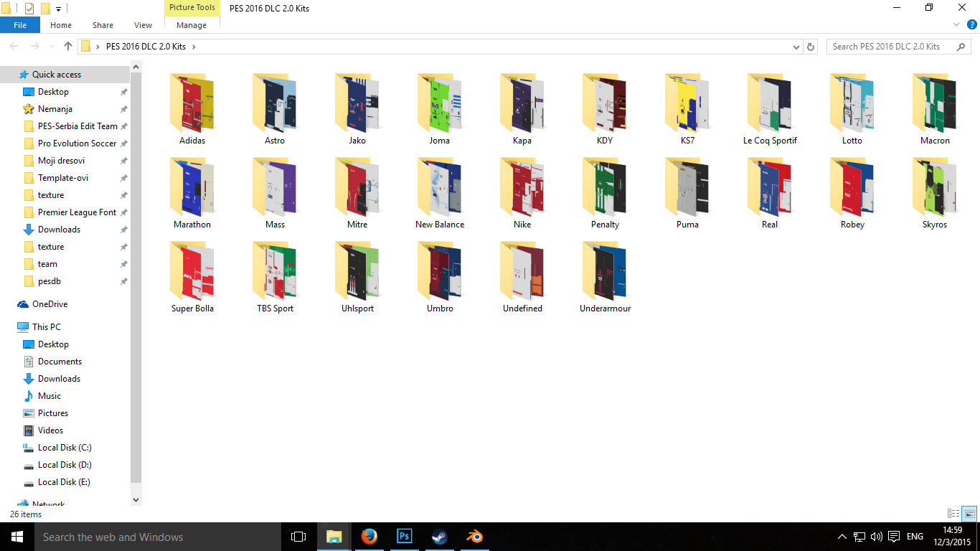
Task: Open the Explorer help button
Action: click(971, 24)
